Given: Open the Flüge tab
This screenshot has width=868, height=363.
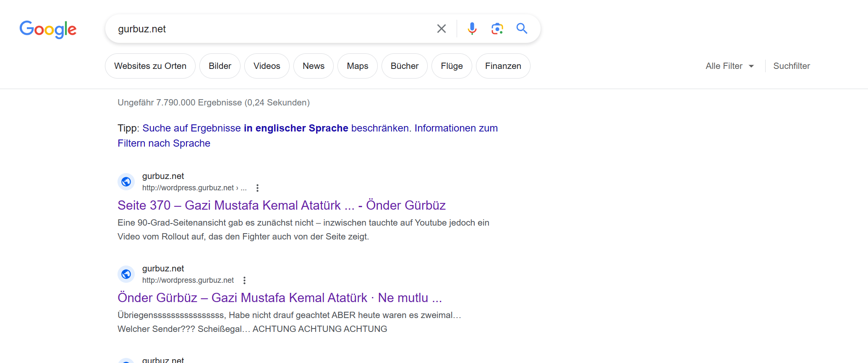Looking at the screenshot, I should pyautogui.click(x=452, y=66).
